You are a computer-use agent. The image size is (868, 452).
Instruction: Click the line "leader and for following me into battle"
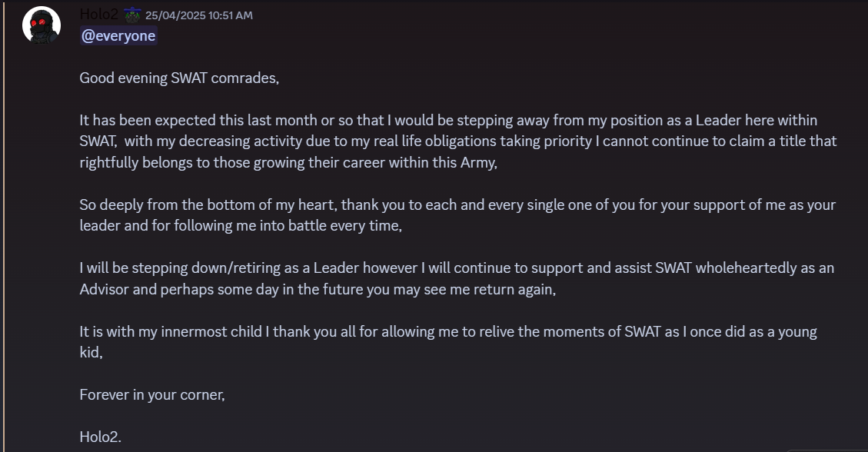point(241,226)
